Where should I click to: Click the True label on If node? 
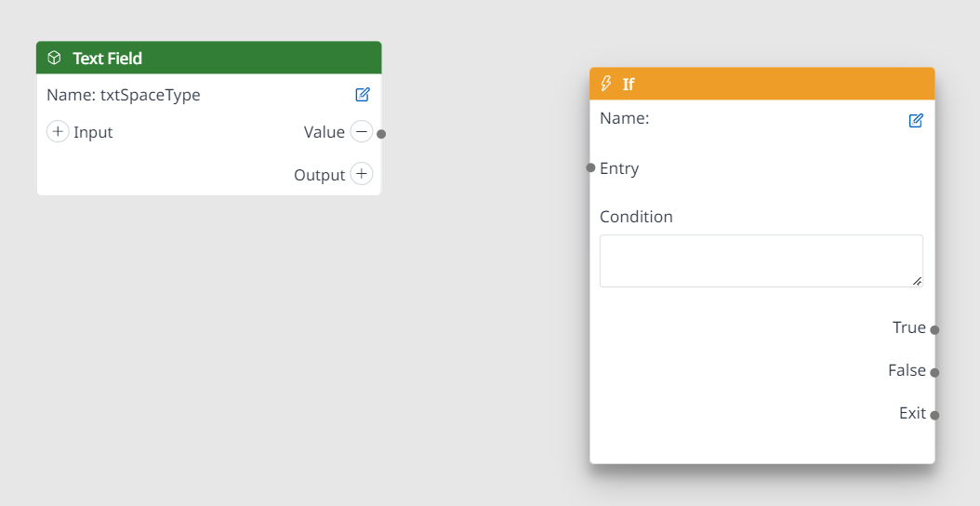click(908, 327)
